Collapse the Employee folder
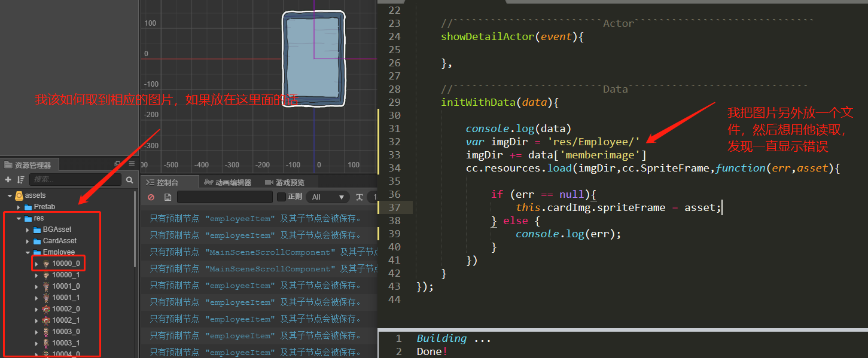Image resolution: width=868 pixels, height=358 pixels. click(28, 252)
